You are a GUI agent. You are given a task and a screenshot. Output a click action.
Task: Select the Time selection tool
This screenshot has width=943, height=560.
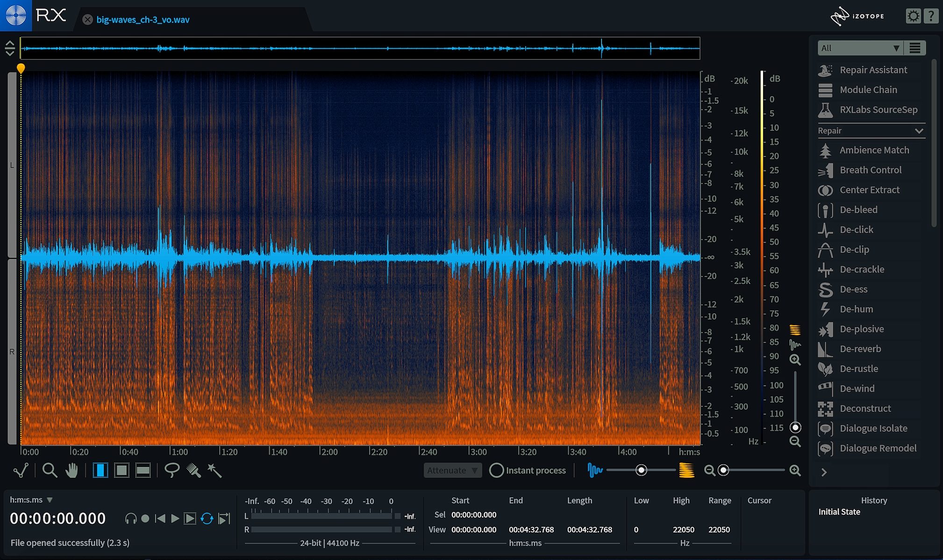point(100,470)
